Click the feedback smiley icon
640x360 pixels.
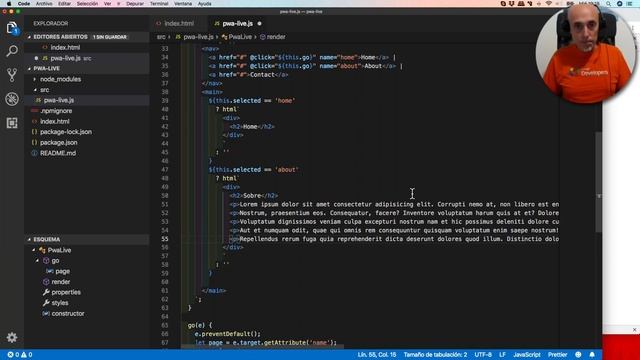click(x=578, y=355)
